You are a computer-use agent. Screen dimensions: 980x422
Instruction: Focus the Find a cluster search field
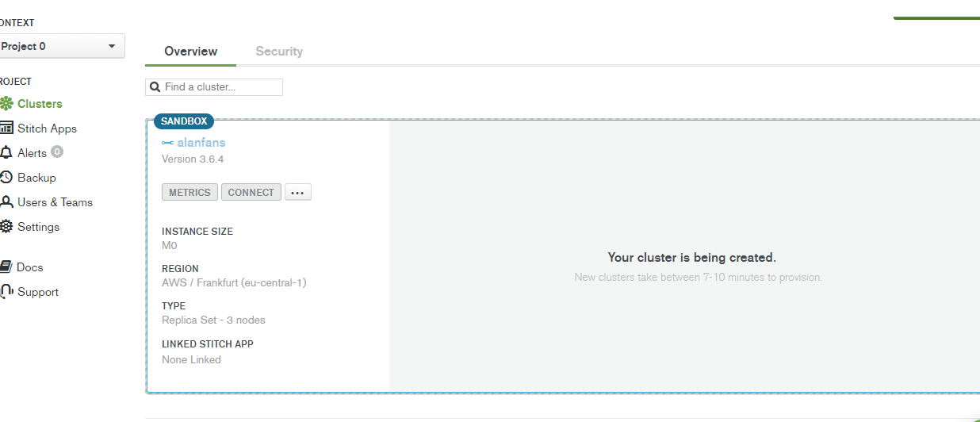click(x=220, y=87)
